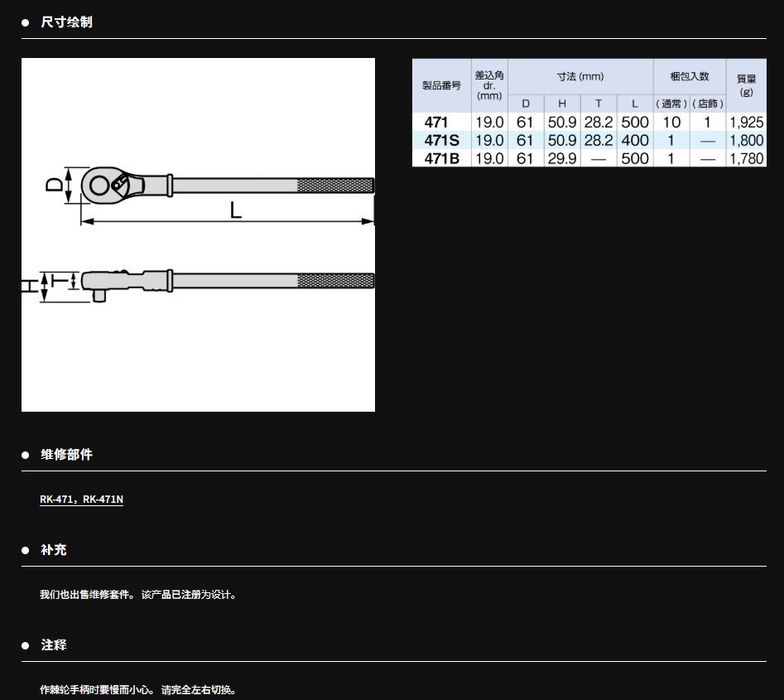The height and width of the screenshot is (700, 784).
Task: Click the bullet icon beside 补充
Action: [26, 550]
